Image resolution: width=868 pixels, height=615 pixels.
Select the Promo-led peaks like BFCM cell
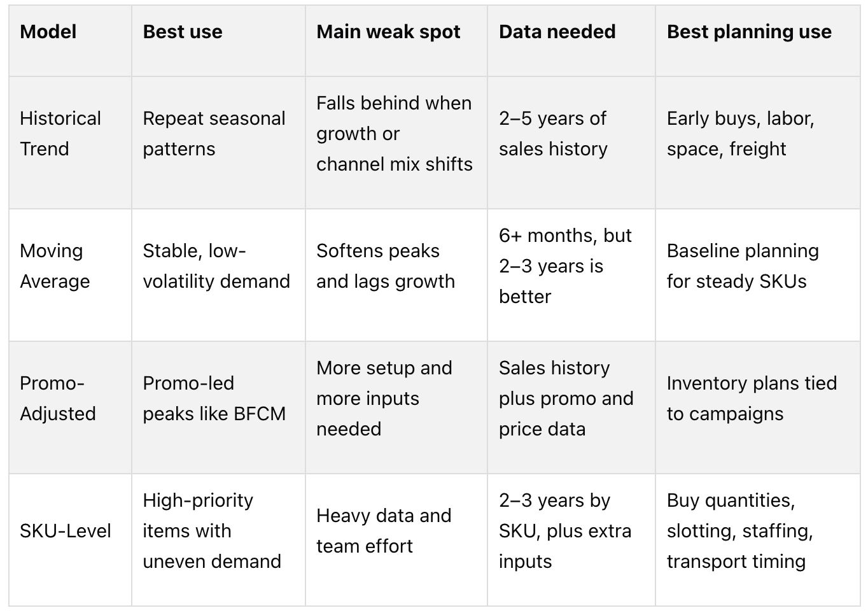click(218, 407)
